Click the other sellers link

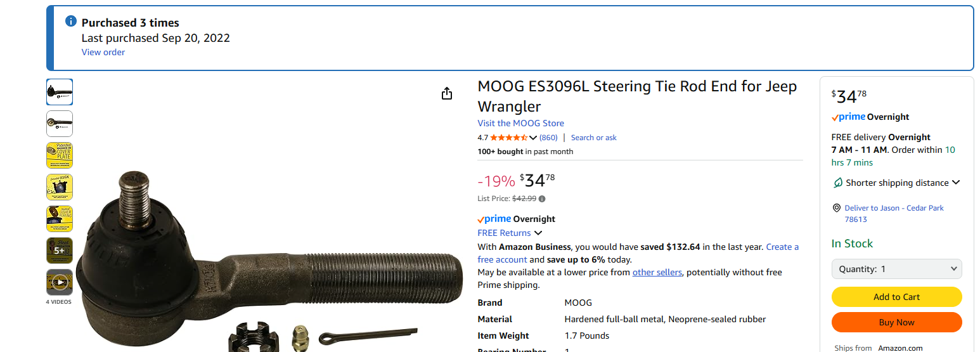[657, 272]
